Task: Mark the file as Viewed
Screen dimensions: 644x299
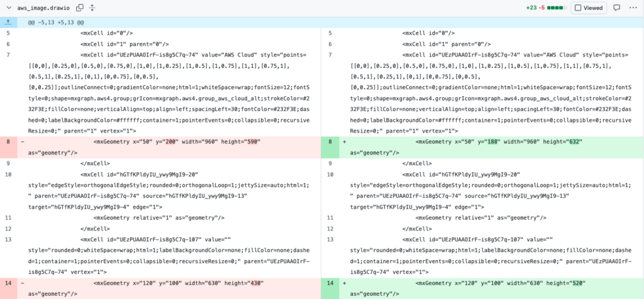Action: tap(588, 8)
